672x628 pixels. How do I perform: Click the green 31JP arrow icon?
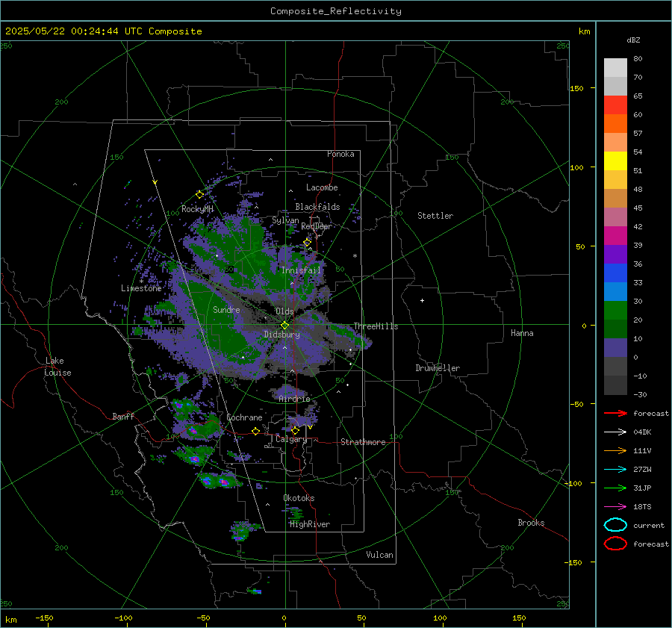pyautogui.click(x=615, y=488)
